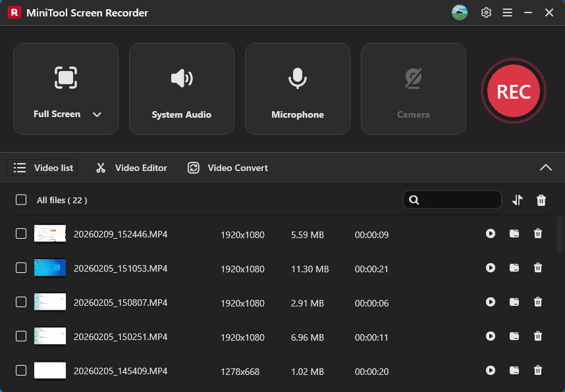Tick the checkbox next to 20260205_151053.MP4
The height and width of the screenshot is (392, 565).
tap(20, 268)
